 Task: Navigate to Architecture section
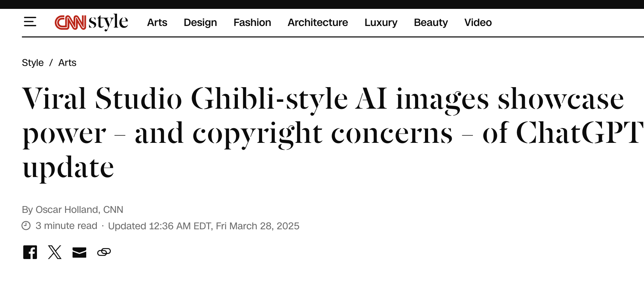pos(318,23)
